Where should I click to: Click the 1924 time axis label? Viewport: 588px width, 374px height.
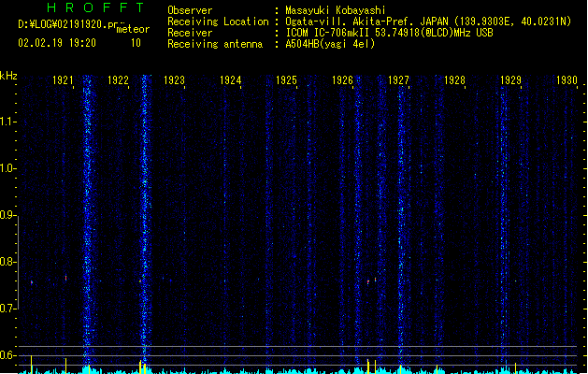(x=230, y=80)
